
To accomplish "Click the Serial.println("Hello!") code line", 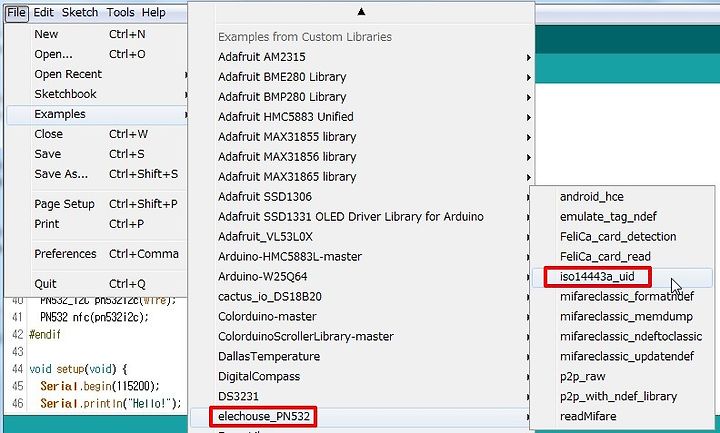I will (x=111, y=404).
